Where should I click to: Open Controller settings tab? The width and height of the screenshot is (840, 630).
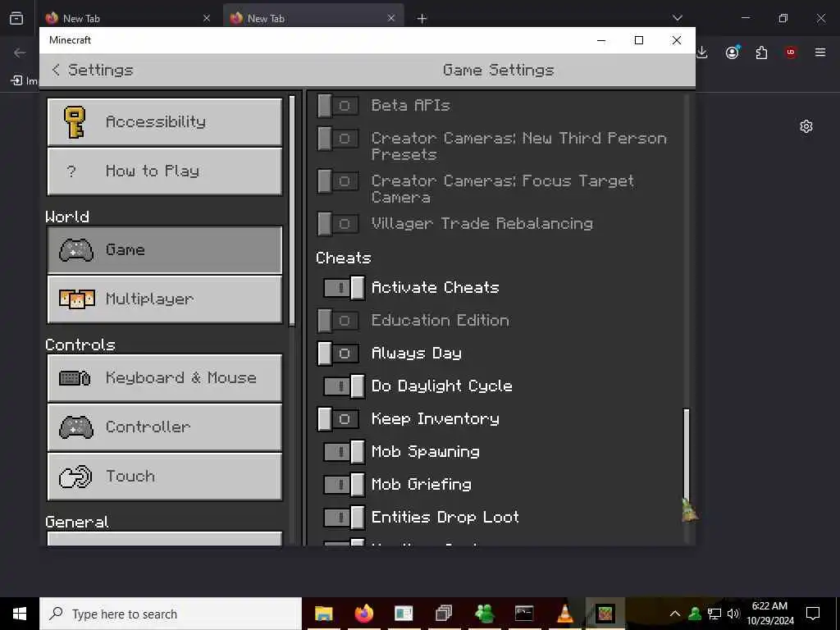(x=164, y=427)
